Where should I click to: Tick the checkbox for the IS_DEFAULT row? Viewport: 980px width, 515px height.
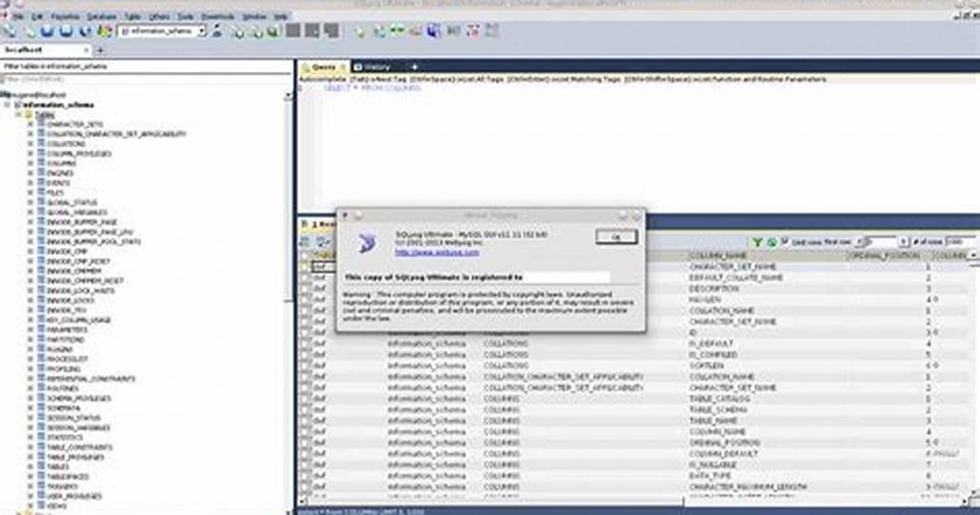pyautogui.click(x=306, y=344)
